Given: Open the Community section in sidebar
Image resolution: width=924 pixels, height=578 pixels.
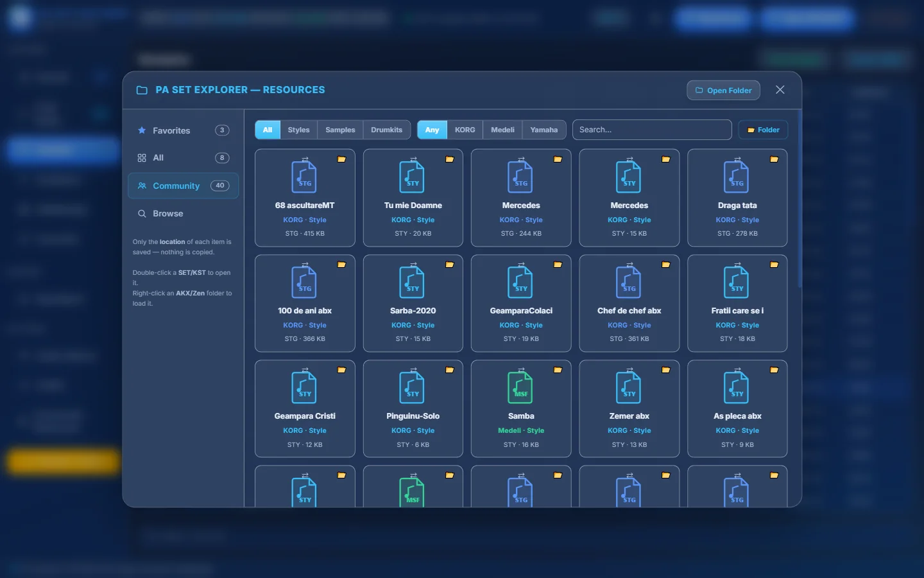Looking at the screenshot, I should (x=184, y=186).
